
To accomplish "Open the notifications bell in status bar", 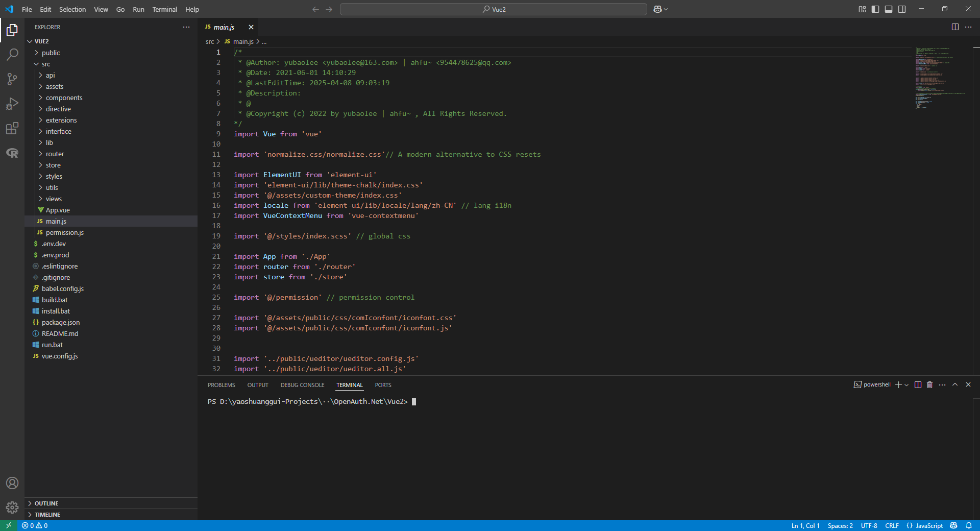I will click(x=969, y=525).
